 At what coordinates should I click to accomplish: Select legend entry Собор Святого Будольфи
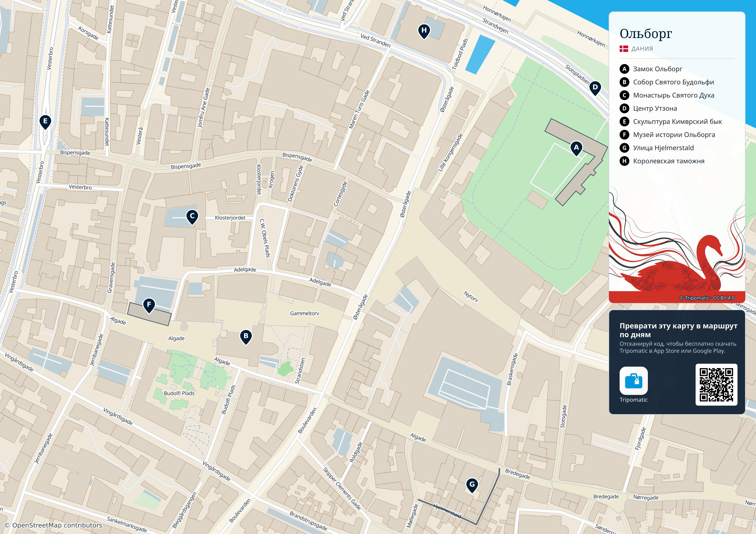pyautogui.click(x=667, y=82)
